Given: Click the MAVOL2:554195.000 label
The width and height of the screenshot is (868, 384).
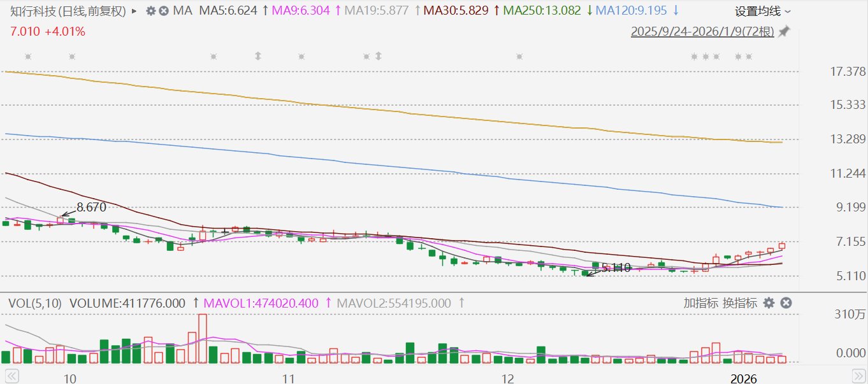Looking at the screenshot, I should click(x=393, y=304).
